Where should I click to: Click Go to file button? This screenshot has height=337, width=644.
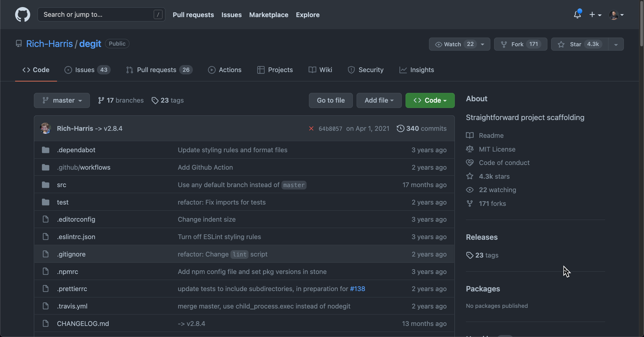[x=331, y=100]
